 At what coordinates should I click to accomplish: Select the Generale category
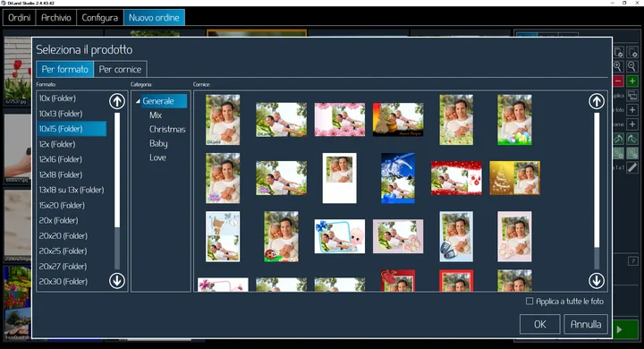pyautogui.click(x=164, y=101)
